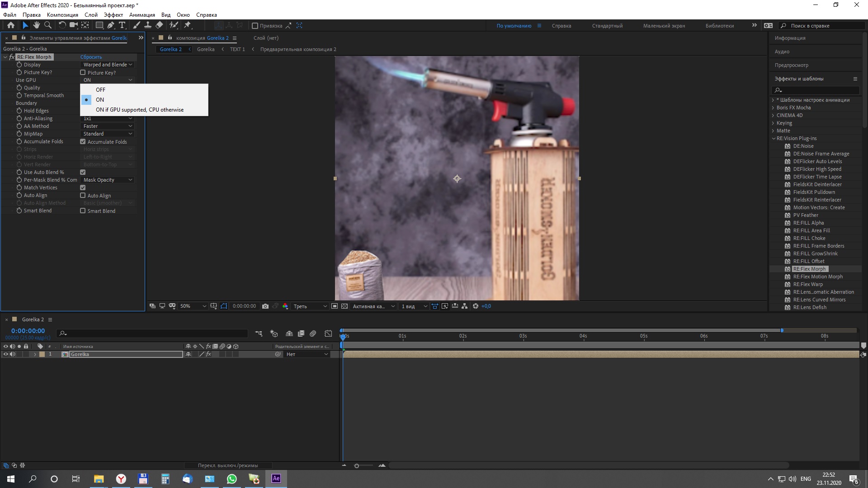Hide the Gorelka layer with eye icon
The width and height of the screenshot is (868, 488).
click(6, 354)
